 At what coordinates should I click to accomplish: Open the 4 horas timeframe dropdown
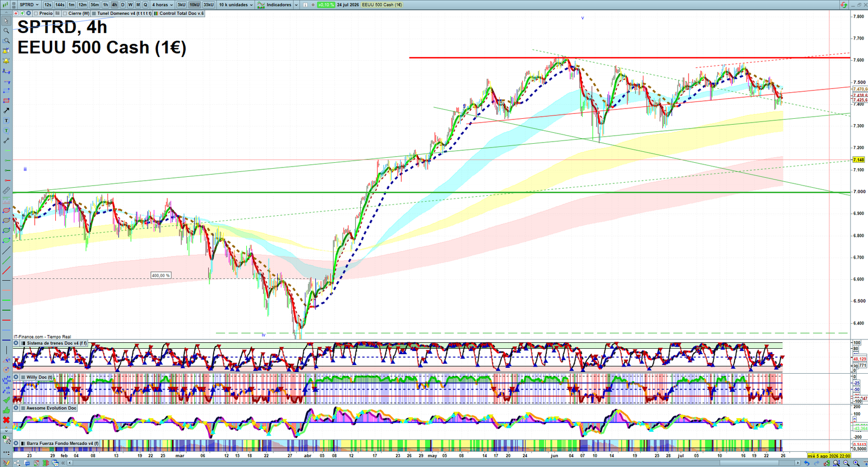(162, 5)
